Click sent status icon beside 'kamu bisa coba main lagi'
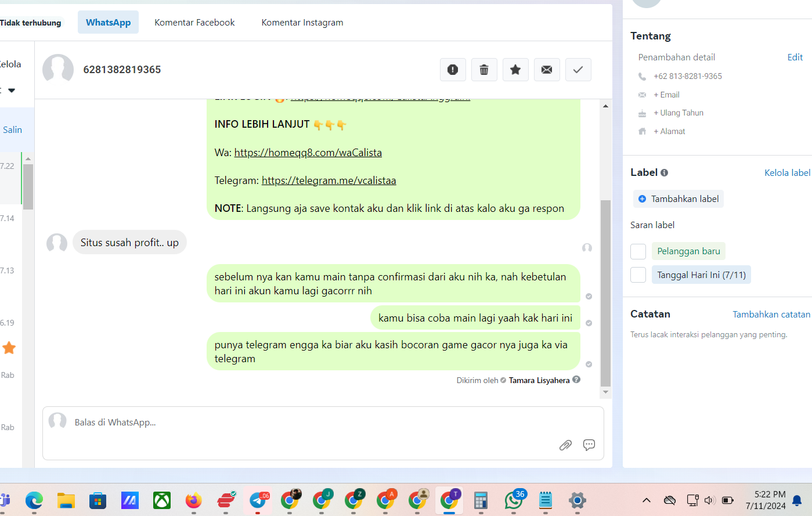This screenshot has width=812, height=516. (589, 323)
